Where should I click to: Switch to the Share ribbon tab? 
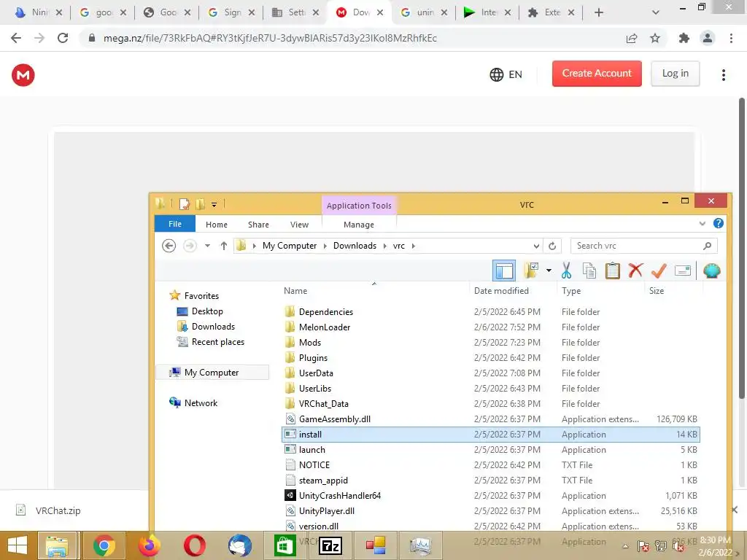pos(258,225)
